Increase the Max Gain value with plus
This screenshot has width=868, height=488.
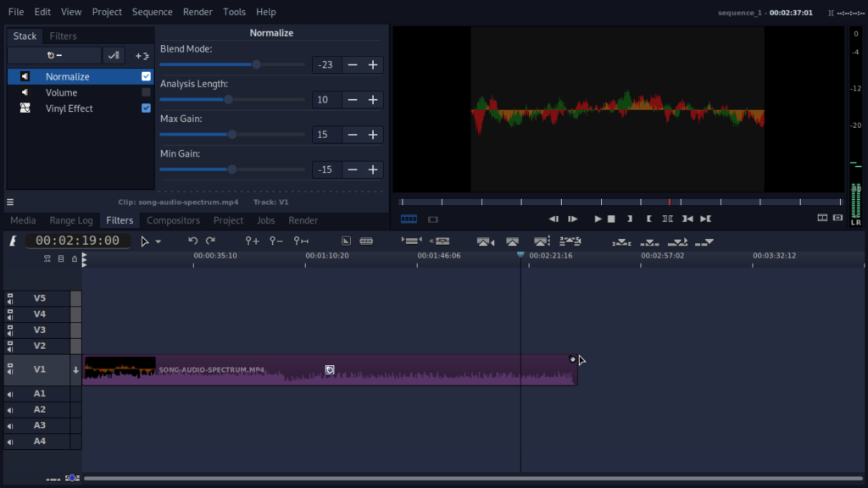(373, 135)
